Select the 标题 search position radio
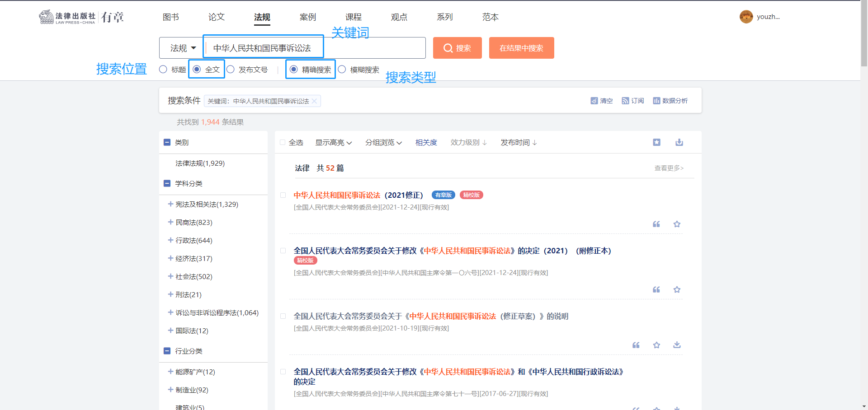The image size is (868, 410). tap(163, 70)
